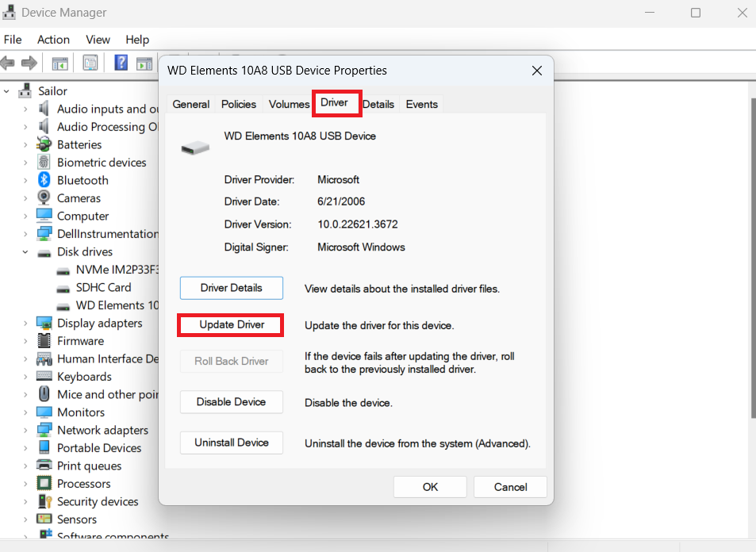Dismiss the dialog with Cancel
Screen dimensions: 756x552
tap(511, 487)
